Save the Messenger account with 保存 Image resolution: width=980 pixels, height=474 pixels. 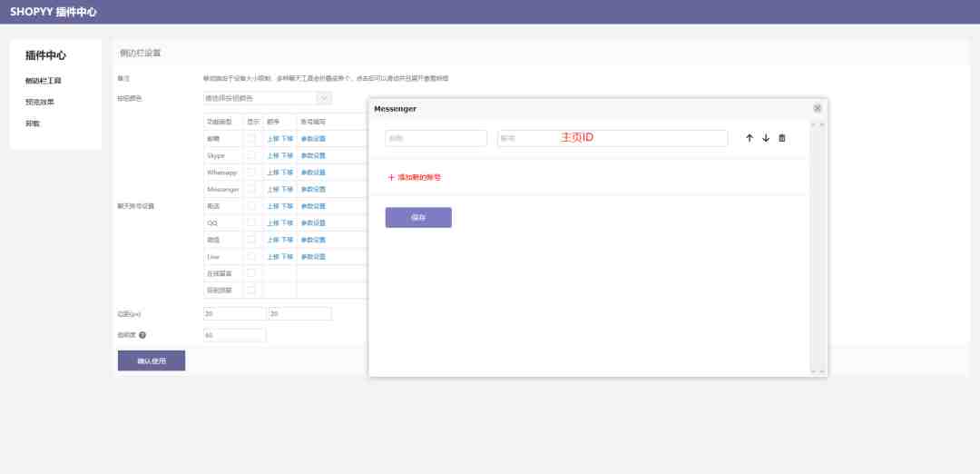[418, 218]
